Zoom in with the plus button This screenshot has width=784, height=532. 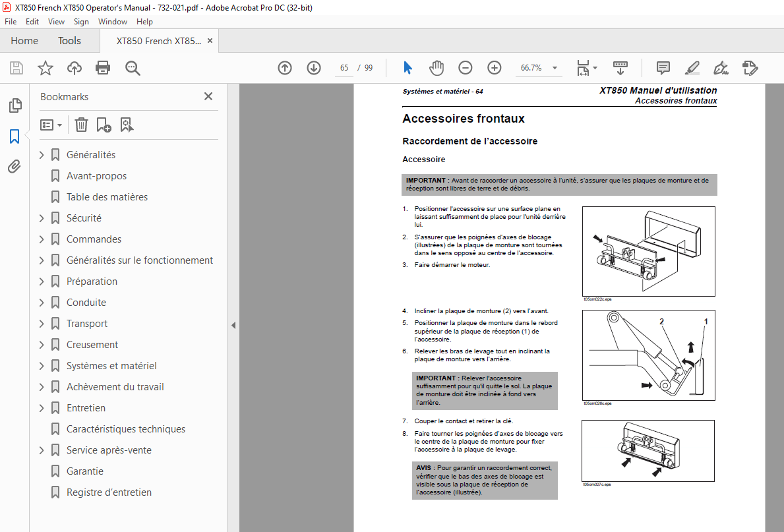[495, 68]
